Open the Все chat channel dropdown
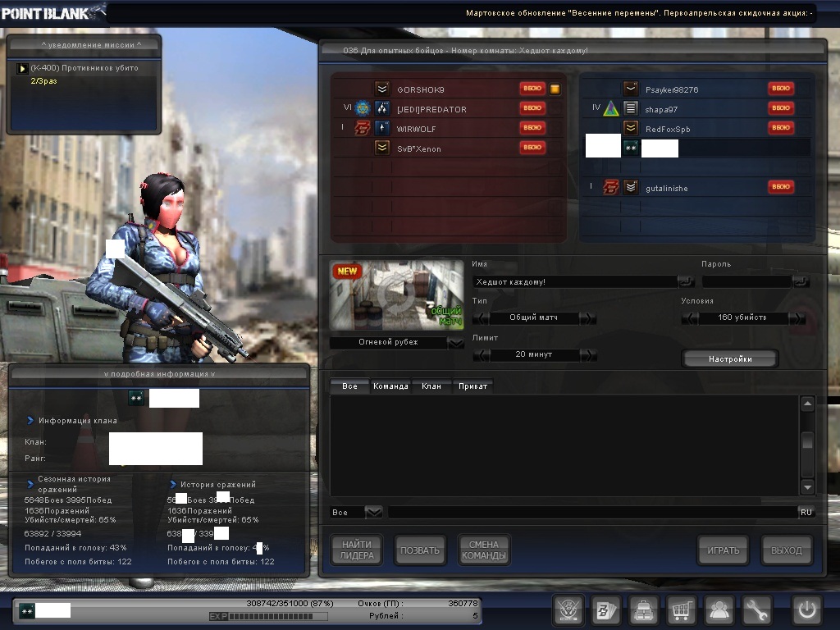This screenshot has height=630, width=840. 373,512
